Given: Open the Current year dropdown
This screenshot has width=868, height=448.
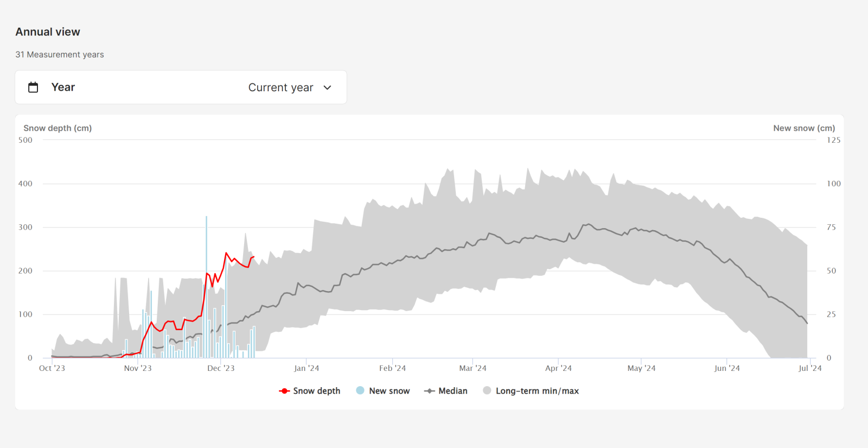Looking at the screenshot, I should pos(281,87).
